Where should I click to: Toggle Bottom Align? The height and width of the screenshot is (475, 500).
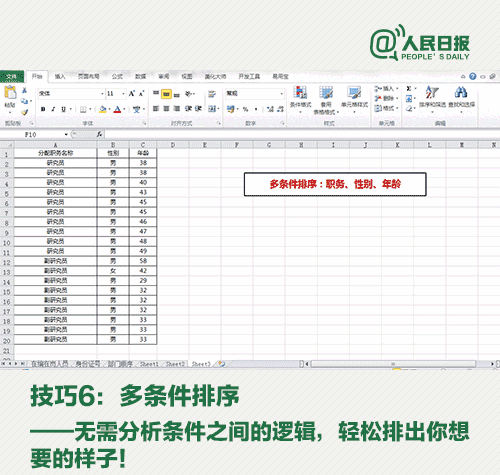tap(177, 94)
